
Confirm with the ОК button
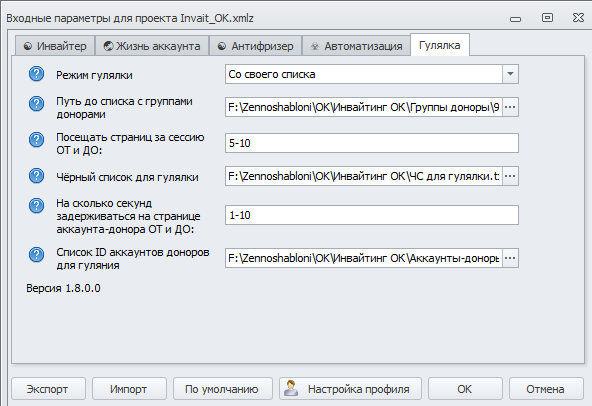[465, 389]
